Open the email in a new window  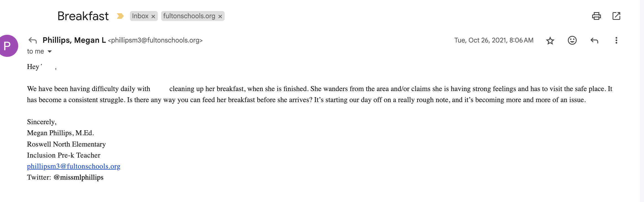click(616, 16)
